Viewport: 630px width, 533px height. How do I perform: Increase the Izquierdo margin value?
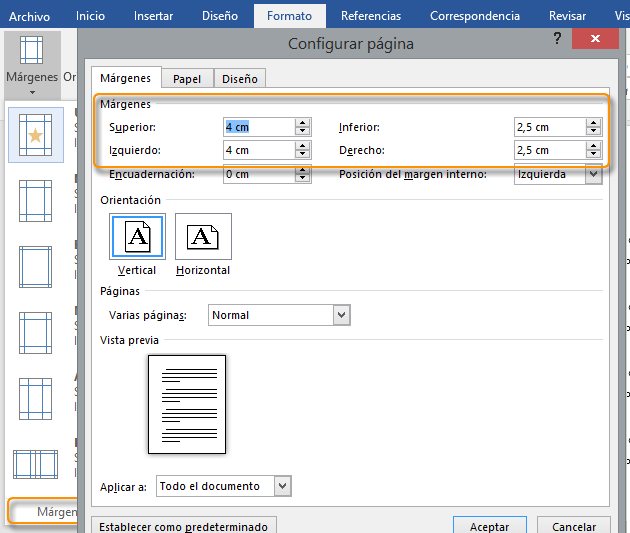pos(303,146)
